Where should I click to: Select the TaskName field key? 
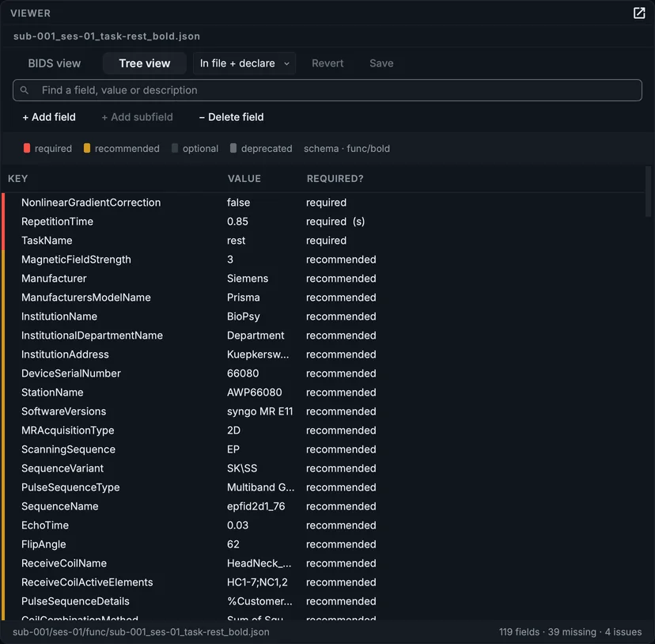pyautogui.click(x=47, y=241)
